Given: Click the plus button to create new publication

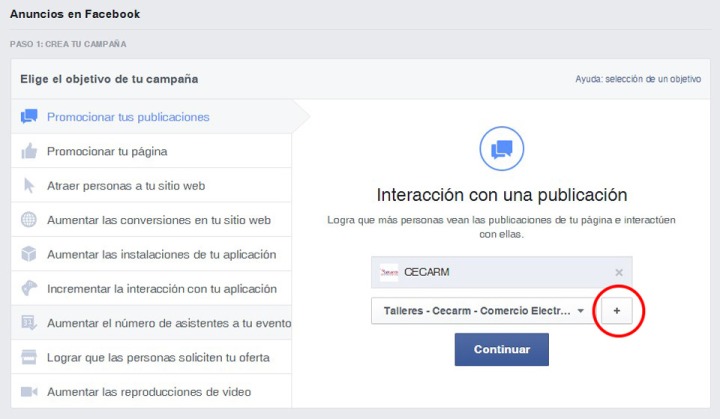Looking at the screenshot, I should pyautogui.click(x=616, y=311).
